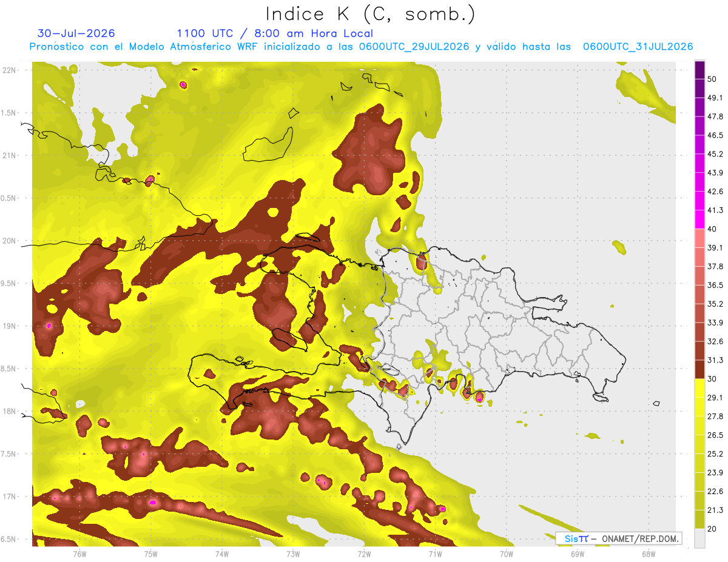Click the colorbar value '32.6'
This screenshot has width=728, height=562.
715,341
